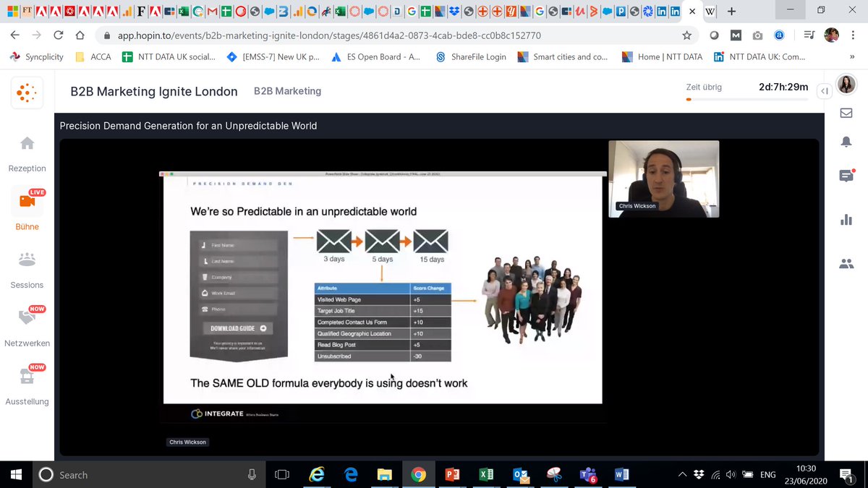Open the NTT DATA UK social bookmark
Viewport: 868px width, 488px height.
pyautogui.click(x=169, y=56)
